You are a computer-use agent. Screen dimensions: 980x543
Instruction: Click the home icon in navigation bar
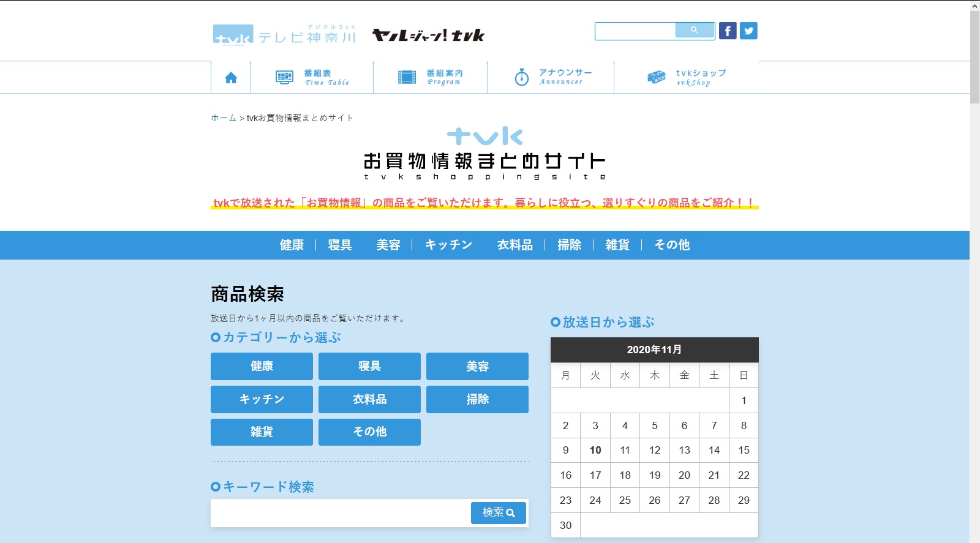click(x=231, y=78)
